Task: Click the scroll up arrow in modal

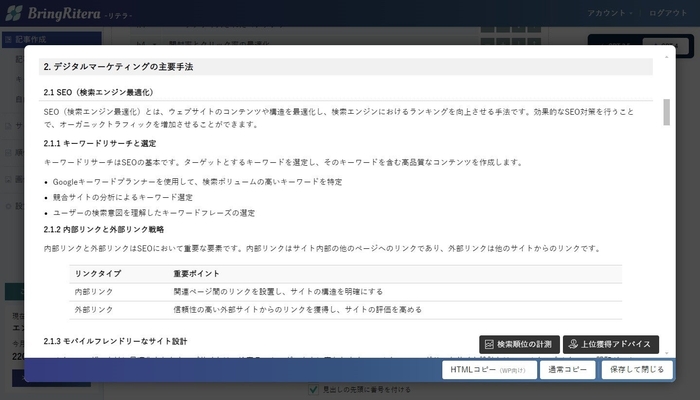Action: 667,57
